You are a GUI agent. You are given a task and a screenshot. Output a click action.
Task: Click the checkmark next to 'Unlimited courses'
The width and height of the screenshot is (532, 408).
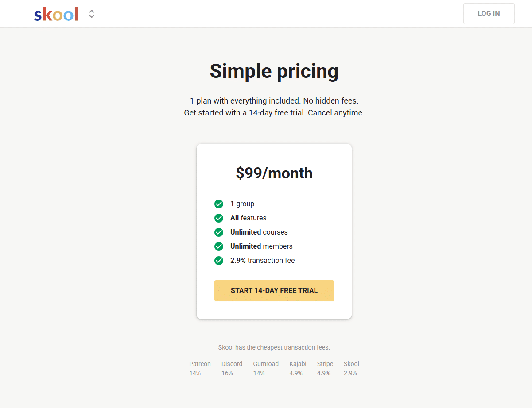[x=219, y=232]
